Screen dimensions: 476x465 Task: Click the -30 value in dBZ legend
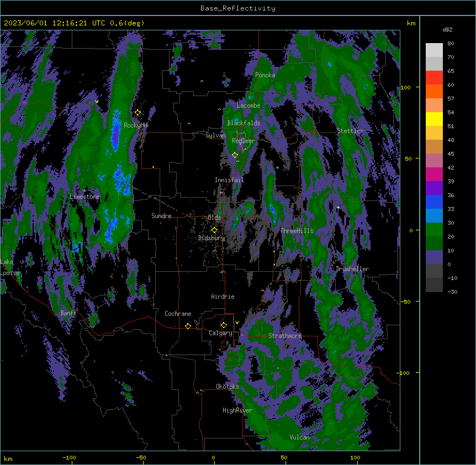pyautogui.click(x=452, y=292)
